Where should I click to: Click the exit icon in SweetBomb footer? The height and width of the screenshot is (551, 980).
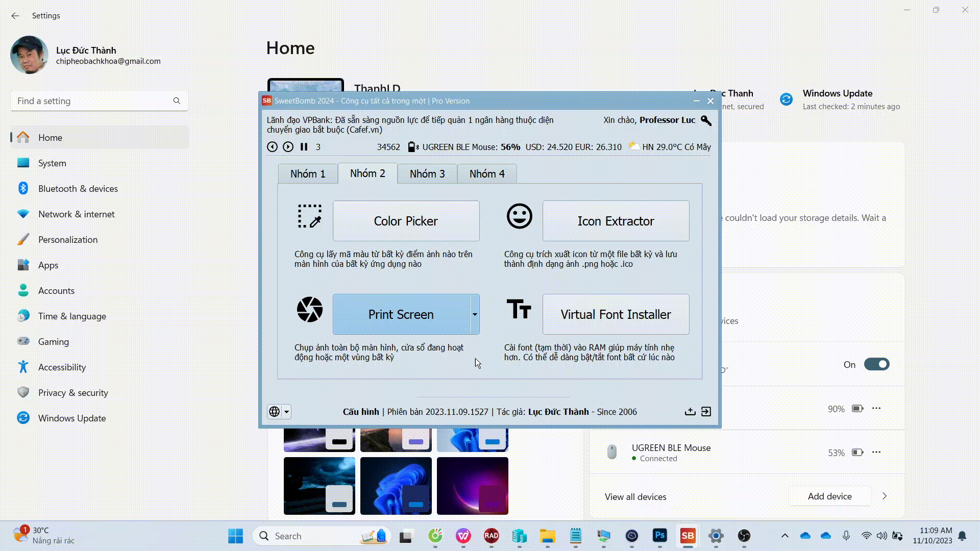coord(706,412)
